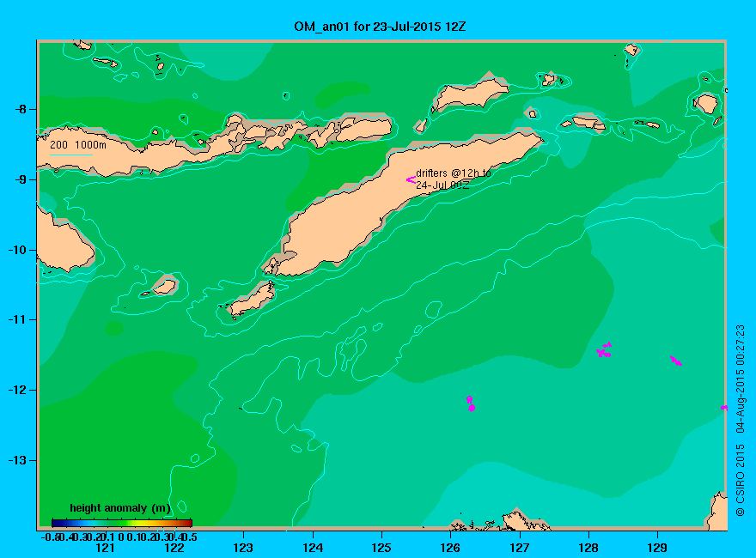The height and width of the screenshot is (558, 756).
Task: Click the magenta drifter at the right map edge
Action: coord(723,408)
